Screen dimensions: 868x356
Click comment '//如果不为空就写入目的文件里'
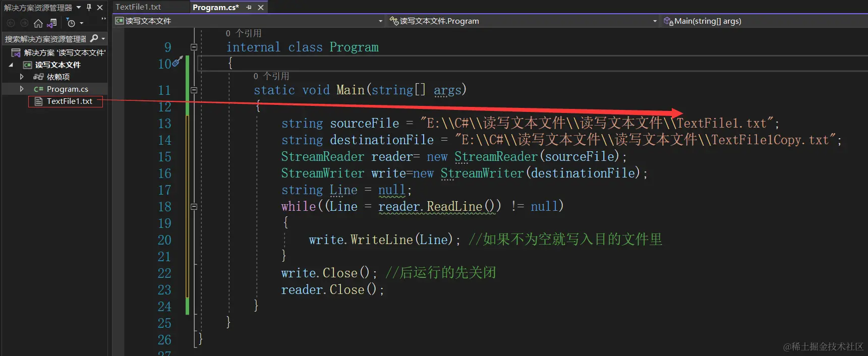[565, 240]
